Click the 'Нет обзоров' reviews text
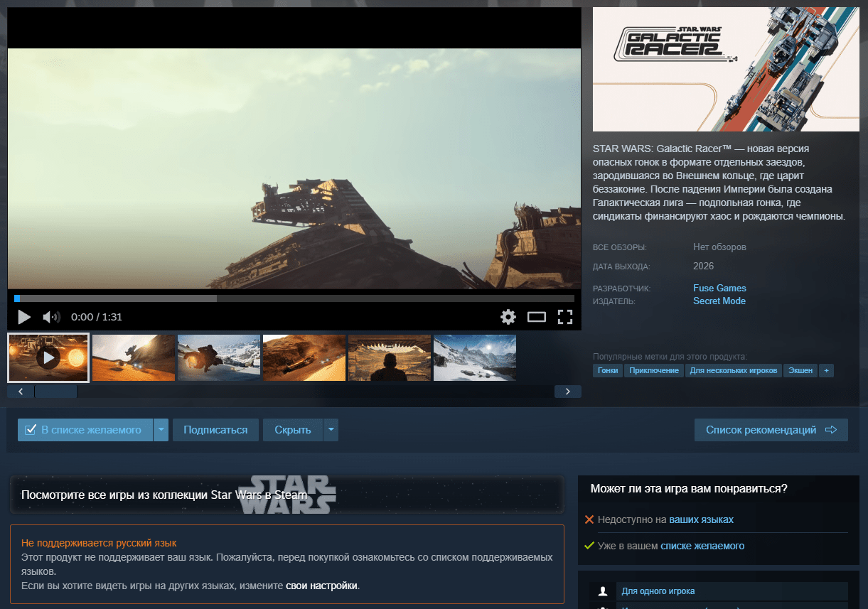Screen dimensions: 868x609 pyautogui.click(x=719, y=247)
